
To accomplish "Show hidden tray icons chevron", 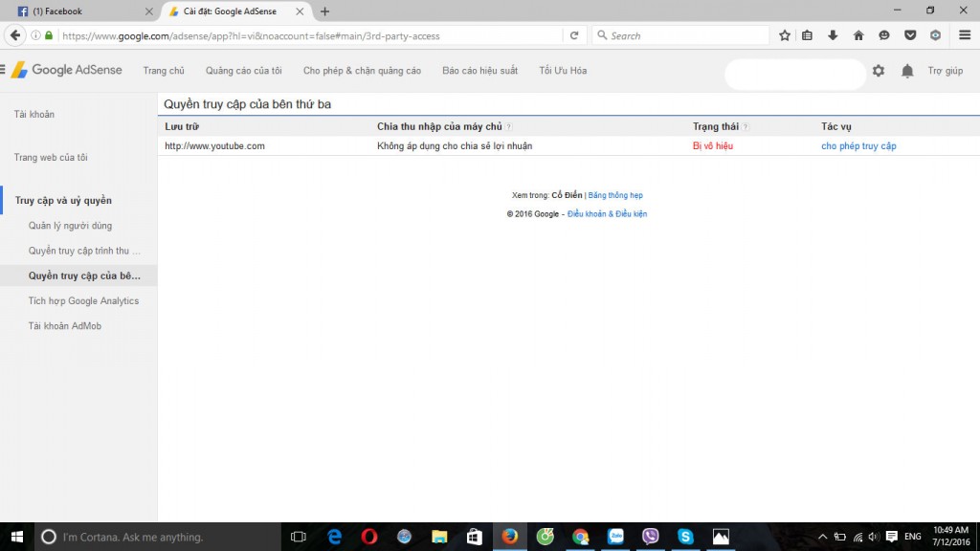I will click(822, 537).
